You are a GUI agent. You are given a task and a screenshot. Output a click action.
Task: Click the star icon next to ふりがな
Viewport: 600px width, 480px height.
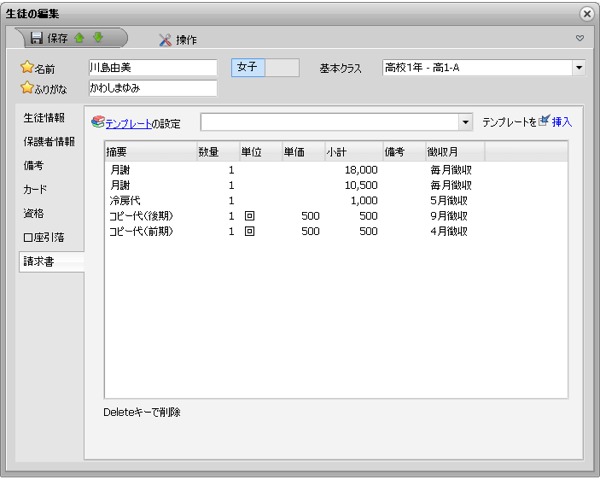[27, 88]
